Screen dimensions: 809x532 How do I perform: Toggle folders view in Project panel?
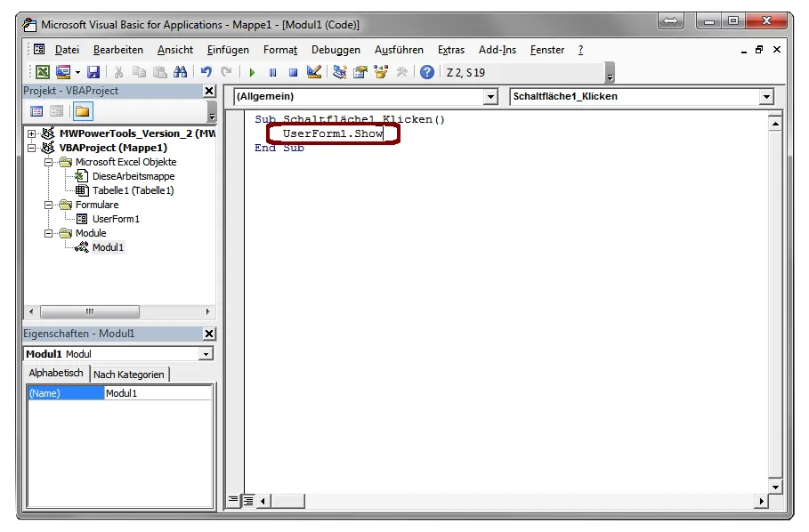click(x=82, y=111)
